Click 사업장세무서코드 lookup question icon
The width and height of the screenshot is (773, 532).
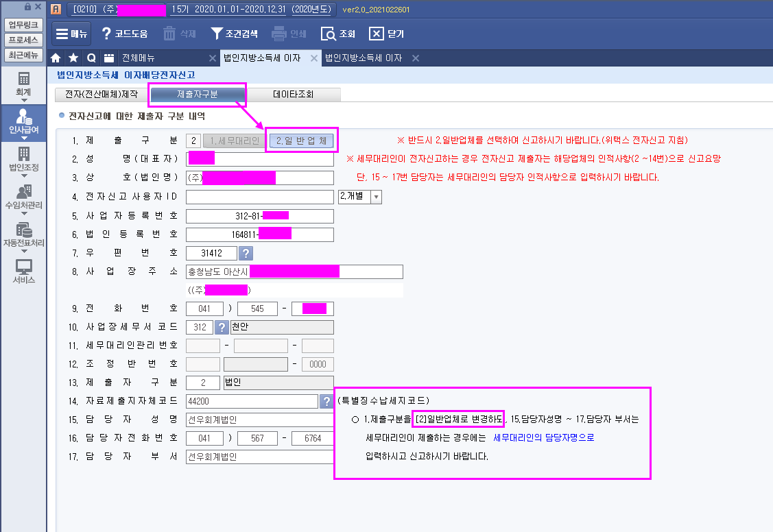coord(222,327)
